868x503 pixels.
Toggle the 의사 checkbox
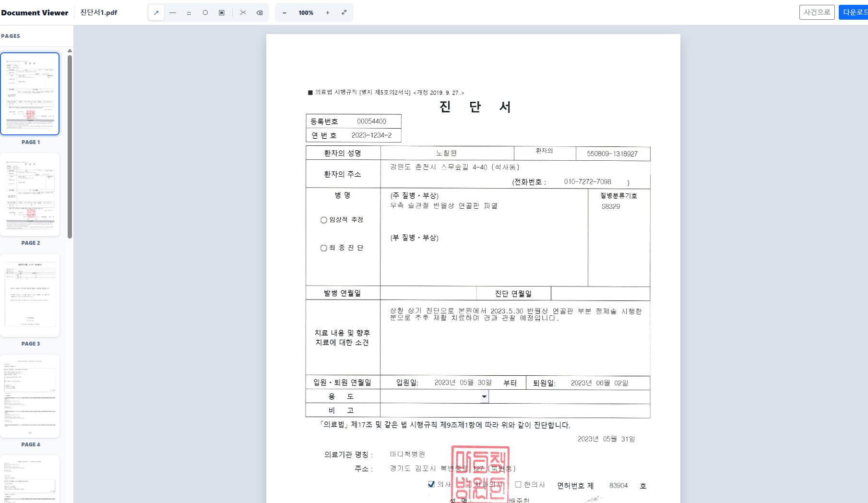(x=431, y=484)
